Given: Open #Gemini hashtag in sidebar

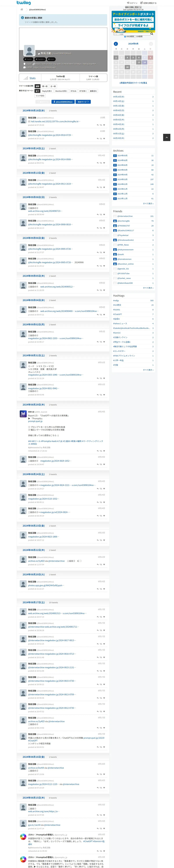Looking at the screenshot, I should [117, 333].
